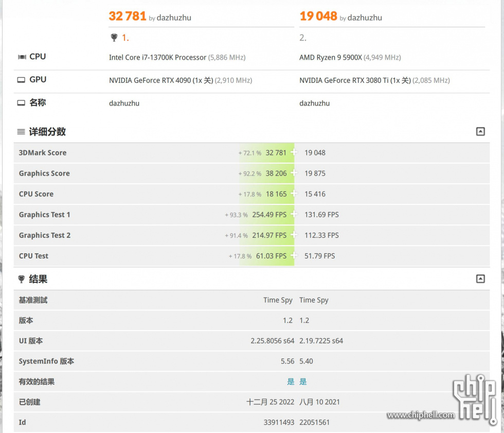Open dazhuzhu's profile beside the 32 781 score

click(x=174, y=18)
